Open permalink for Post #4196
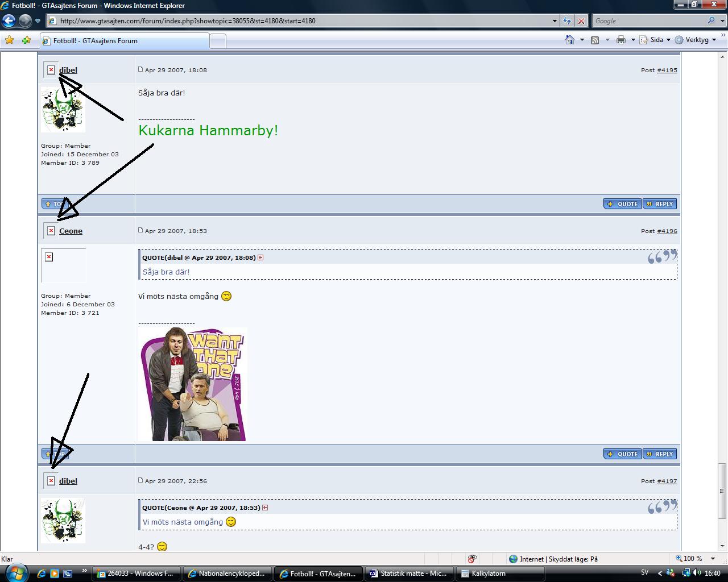728x582 pixels. click(667, 231)
